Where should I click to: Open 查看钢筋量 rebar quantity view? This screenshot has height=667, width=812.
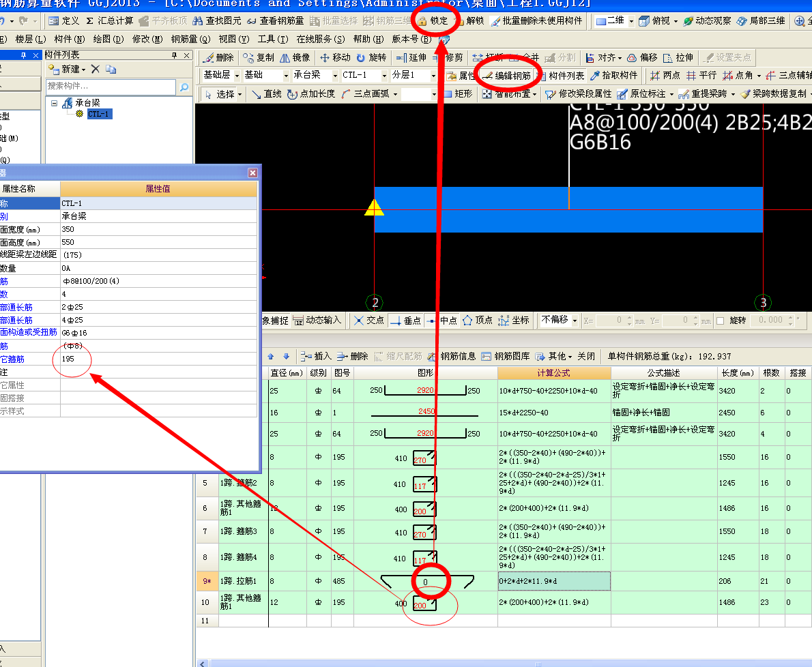click(276, 20)
